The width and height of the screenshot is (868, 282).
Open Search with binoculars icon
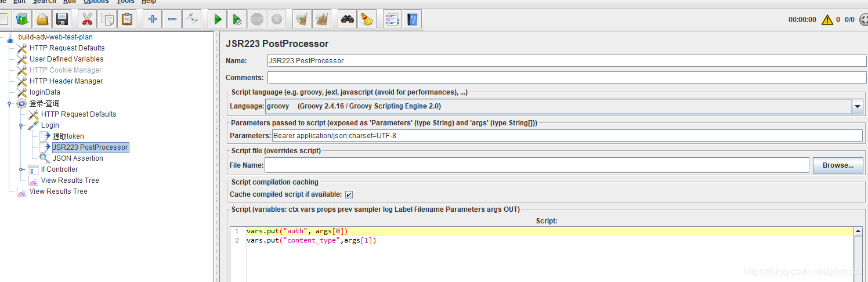(x=348, y=19)
